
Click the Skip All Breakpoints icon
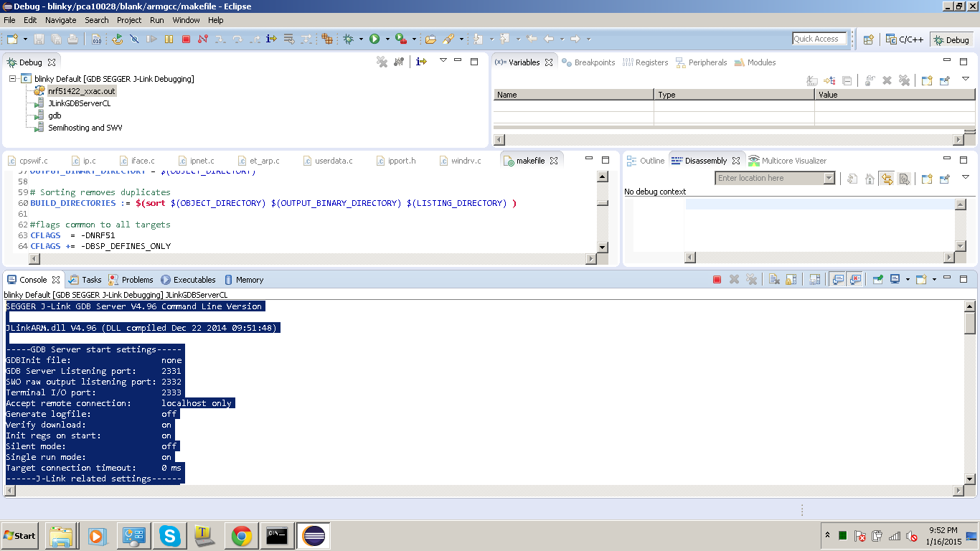tap(134, 39)
